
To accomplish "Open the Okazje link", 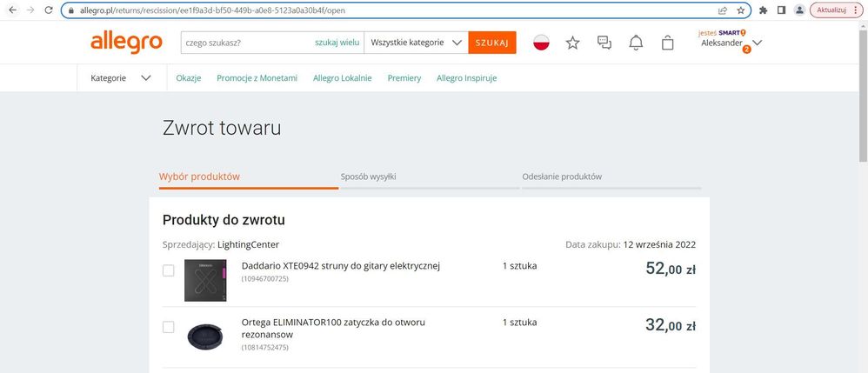I will 188,78.
